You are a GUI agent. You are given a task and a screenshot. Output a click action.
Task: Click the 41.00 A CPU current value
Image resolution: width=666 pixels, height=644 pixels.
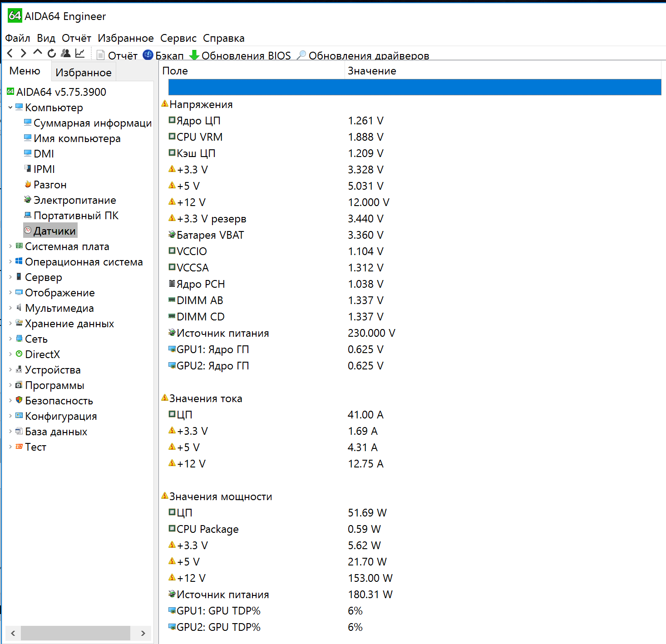point(365,414)
